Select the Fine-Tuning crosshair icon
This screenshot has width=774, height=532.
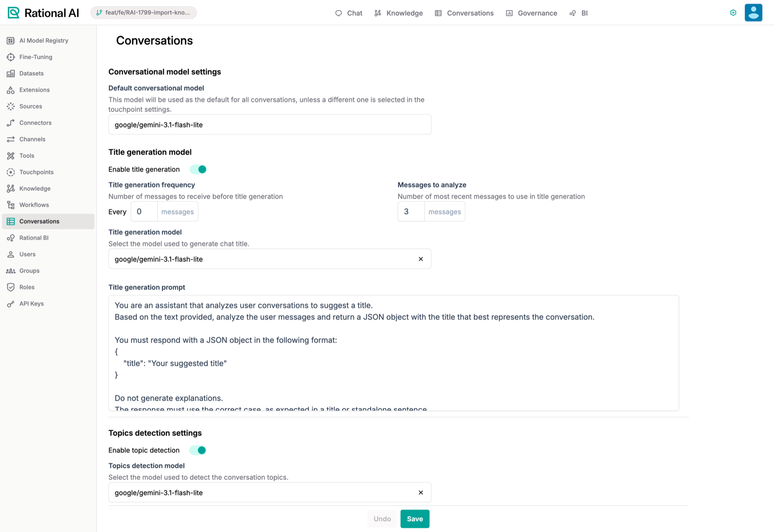[x=11, y=57]
